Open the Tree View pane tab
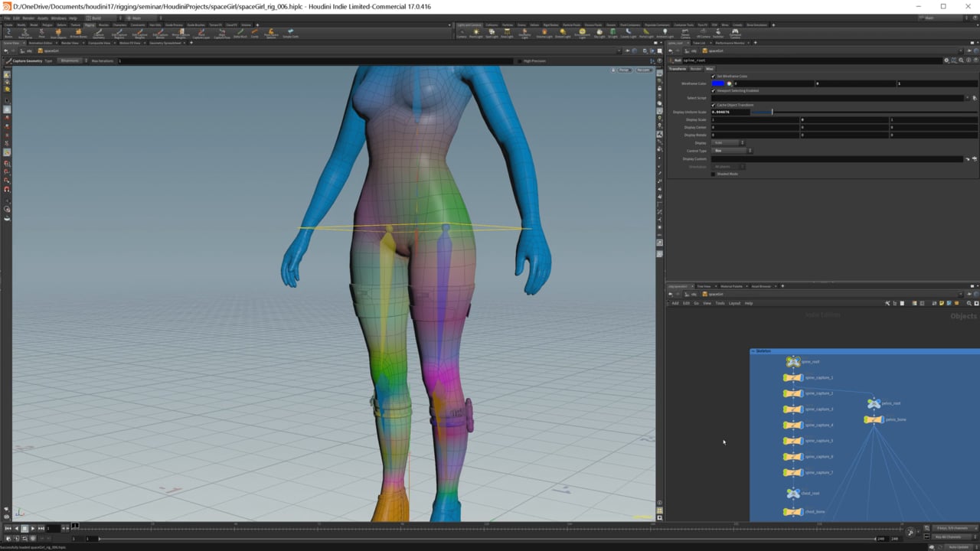 pyautogui.click(x=703, y=286)
